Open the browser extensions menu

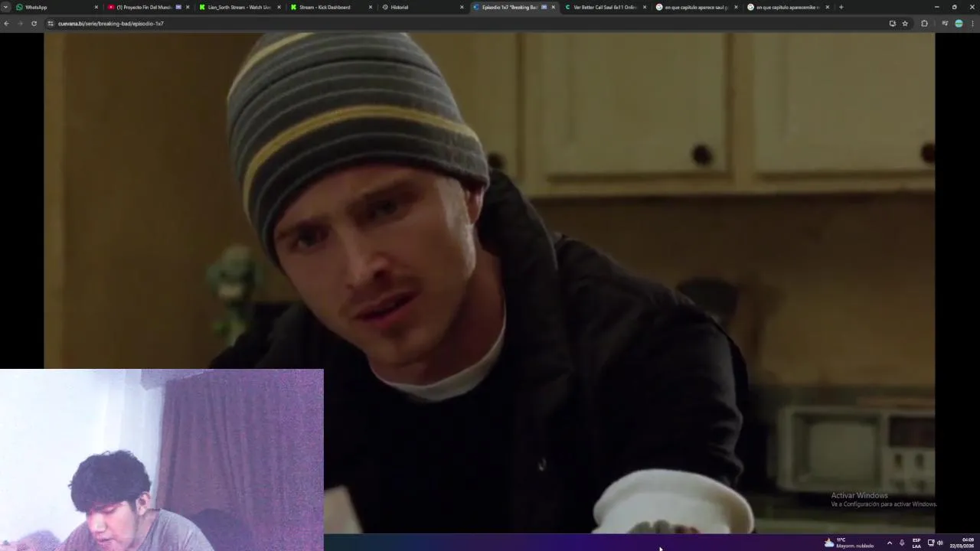point(924,24)
